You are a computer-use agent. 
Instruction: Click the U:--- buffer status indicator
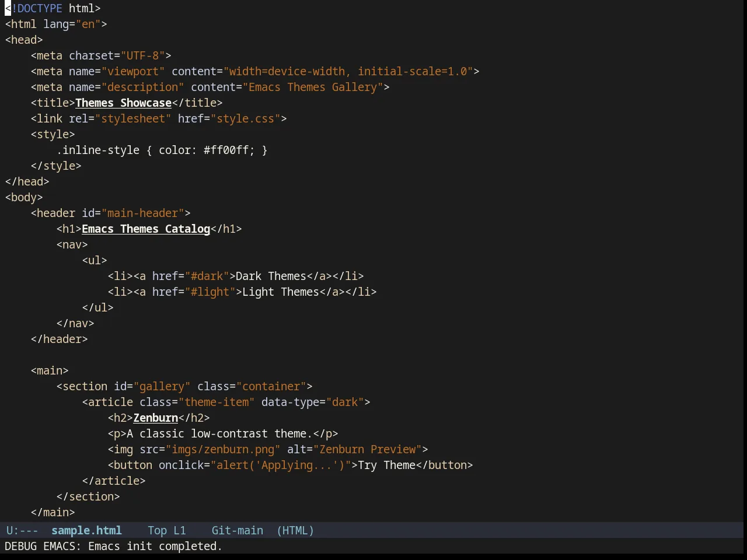pyautogui.click(x=22, y=530)
